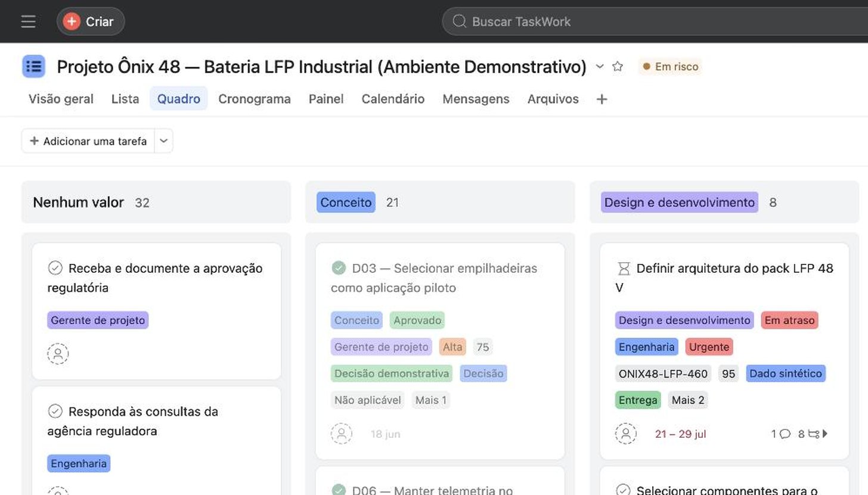Click the Criar plus button
Screen dimensions: 868x495
tap(91, 21)
